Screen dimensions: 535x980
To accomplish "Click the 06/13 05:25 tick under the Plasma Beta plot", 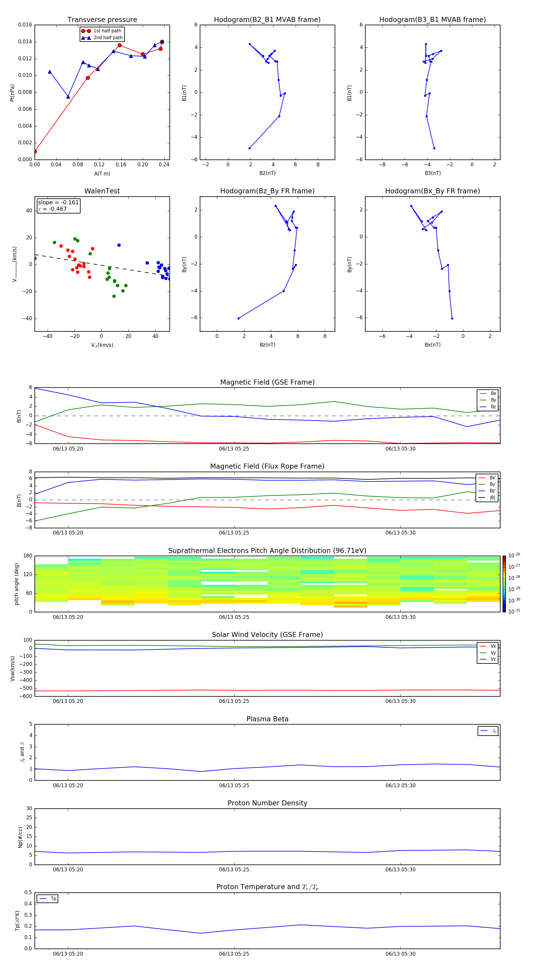I will (x=234, y=785).
